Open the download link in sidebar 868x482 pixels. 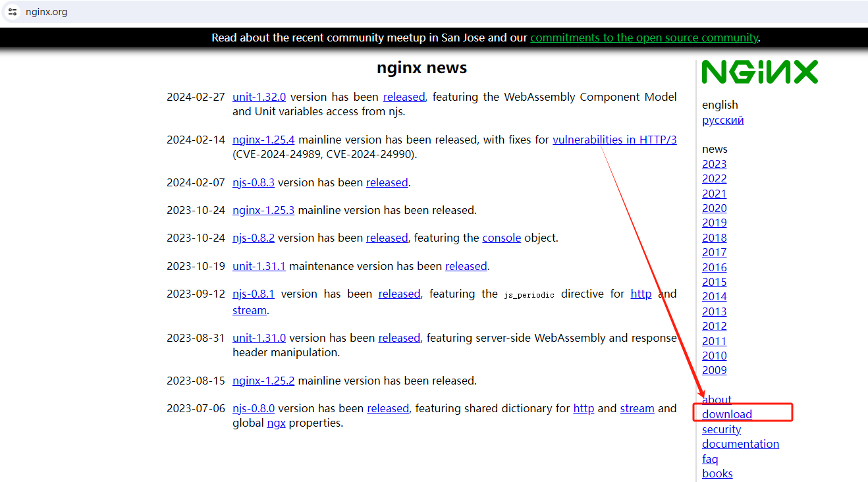726,414
